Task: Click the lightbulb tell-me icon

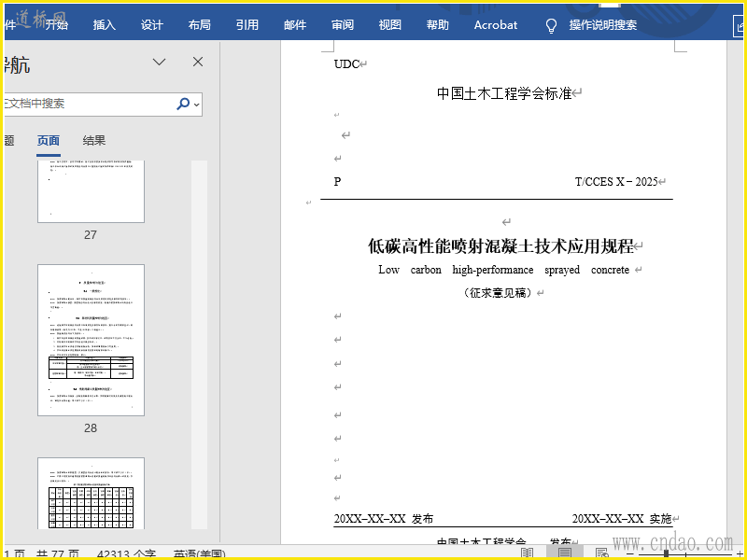Action: click(551, 26)
